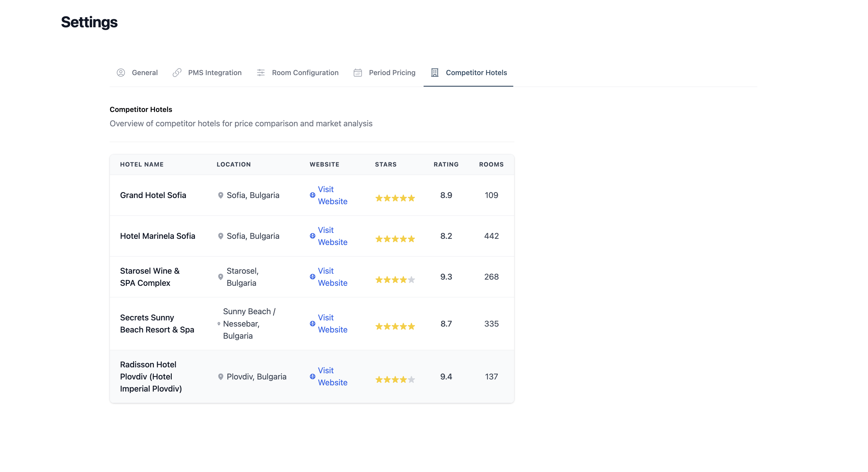The image size is (868, 472).
Task: Visit Website for Hotel Marinela Sofia
Action: 332,236
